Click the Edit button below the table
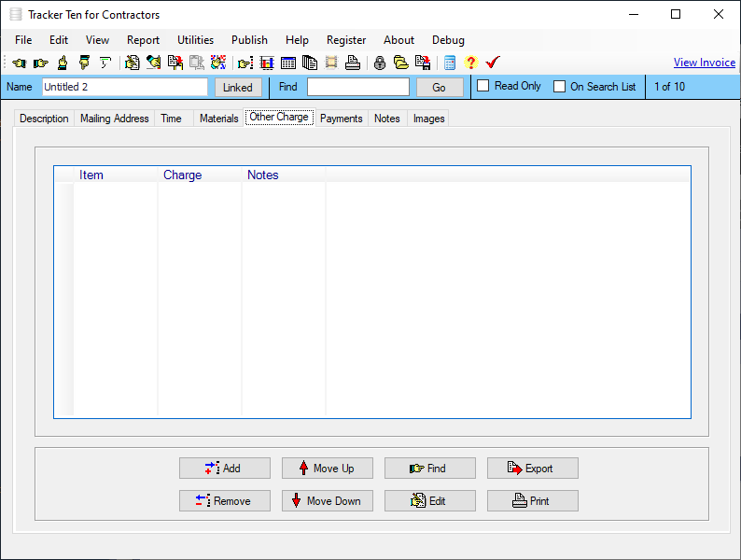 (430, 500)
